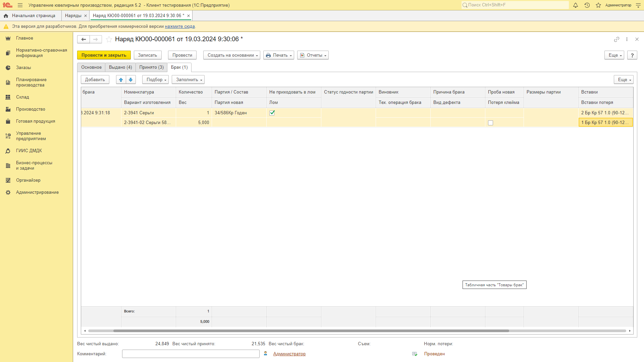Click the Готовая продукция bag icon
644x362 pixels.
(x=8, y=121)
